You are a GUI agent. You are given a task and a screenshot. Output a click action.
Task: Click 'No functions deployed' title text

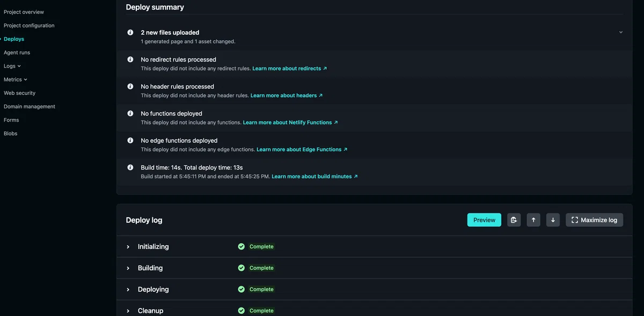tap(171, 114)
